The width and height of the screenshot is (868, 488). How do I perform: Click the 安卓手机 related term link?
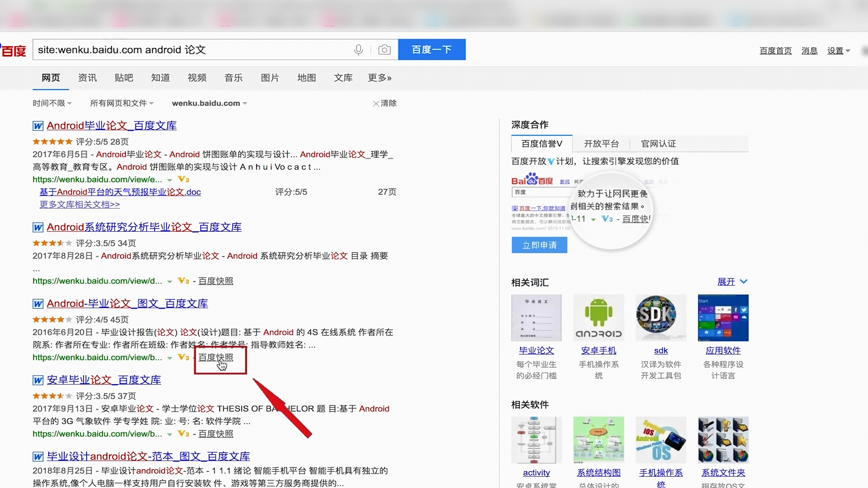599,351
